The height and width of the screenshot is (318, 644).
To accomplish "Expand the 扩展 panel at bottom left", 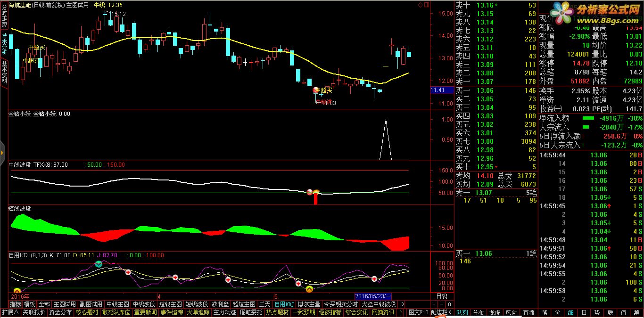I will click(x=10, y=312).
